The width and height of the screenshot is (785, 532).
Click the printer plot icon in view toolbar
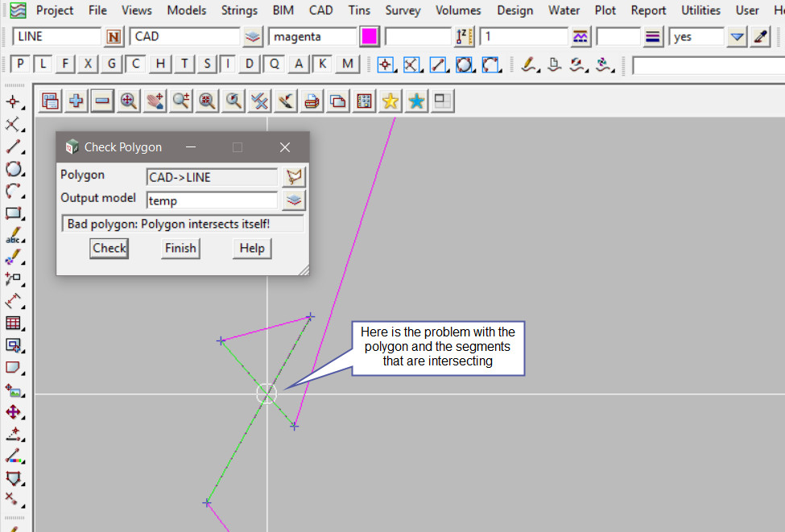click(312, 101)
